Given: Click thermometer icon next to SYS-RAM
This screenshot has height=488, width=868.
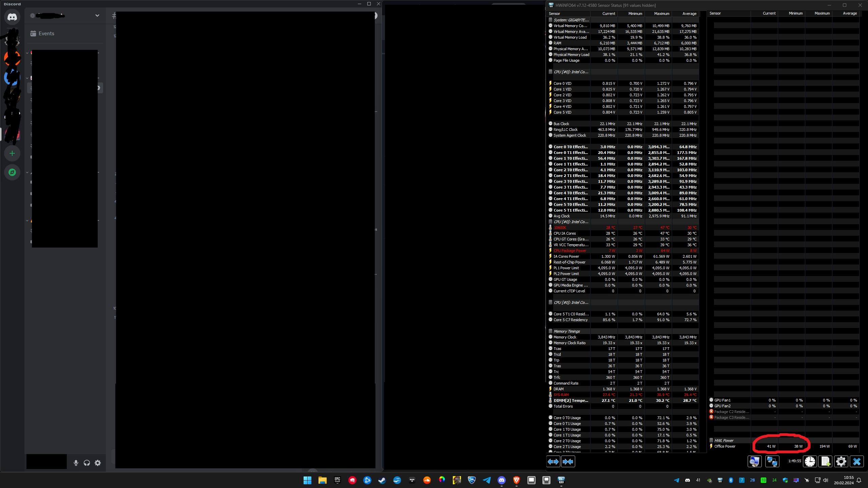Looking at the screenshot, I should (550, 395).
